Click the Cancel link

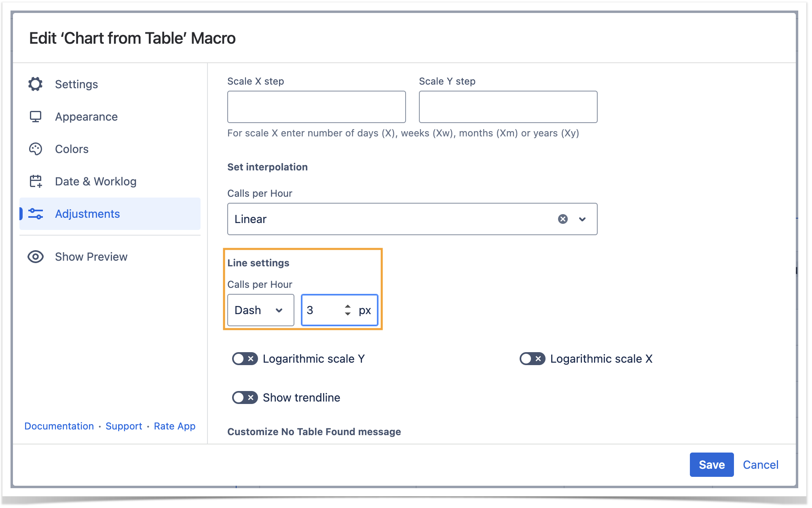[x=760, y=465]
